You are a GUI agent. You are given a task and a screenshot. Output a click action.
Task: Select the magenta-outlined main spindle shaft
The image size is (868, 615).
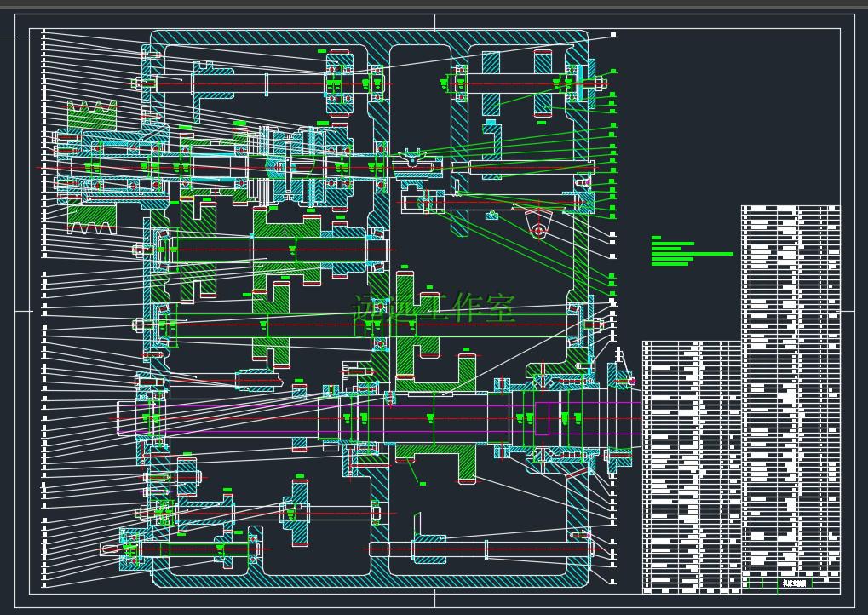point(379,418)
